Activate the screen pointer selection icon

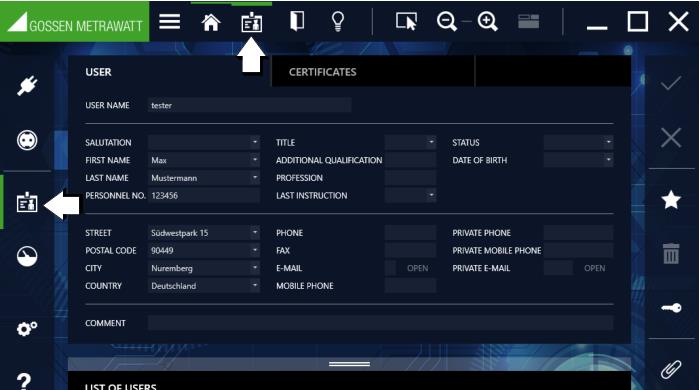coord(406,21)
